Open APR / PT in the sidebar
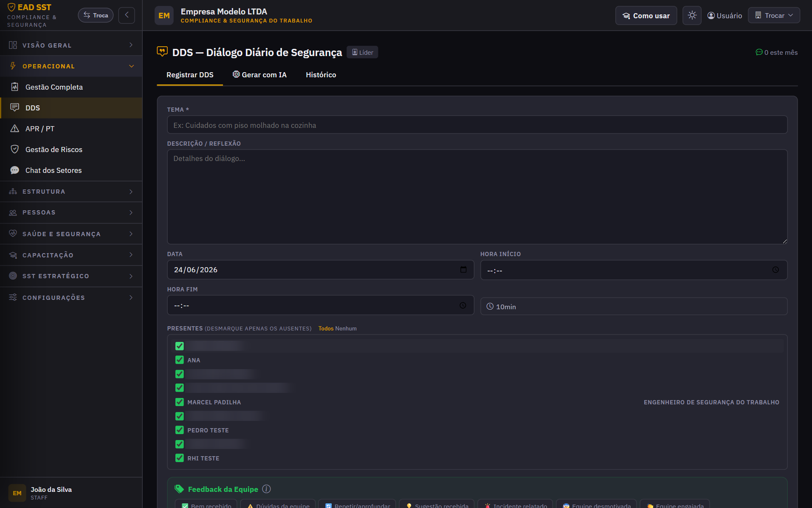Viewport: 812px width, 508px height. coord(71,129)
